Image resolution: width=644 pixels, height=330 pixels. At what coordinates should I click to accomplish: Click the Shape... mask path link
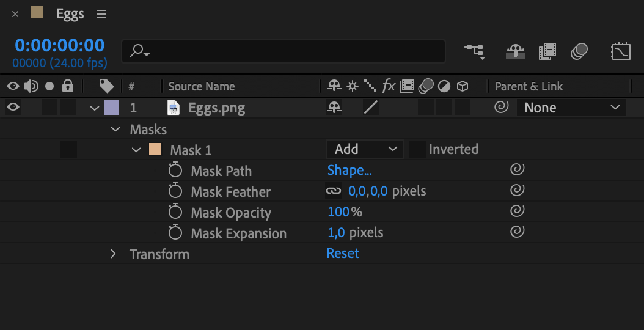(x=349, y=170)
